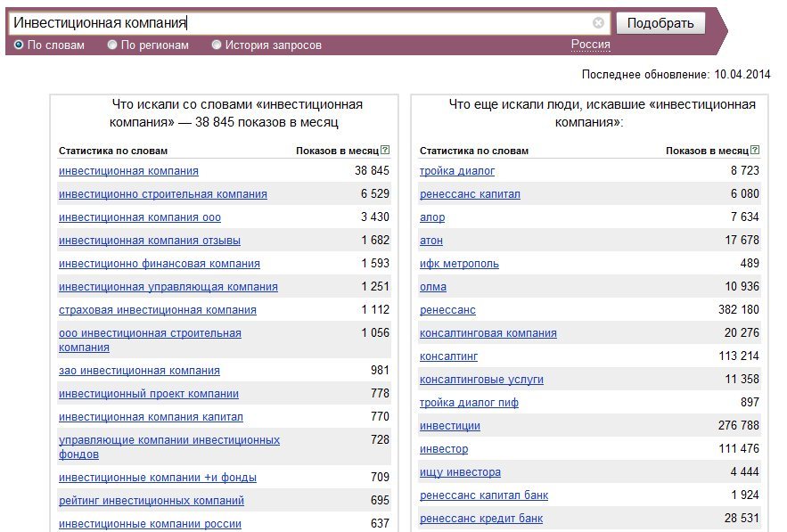The width and height of the screenshot is (787, 532).
Task: Open 'рейтинг инвестиционных компаний' link
Action: point(152,501)
